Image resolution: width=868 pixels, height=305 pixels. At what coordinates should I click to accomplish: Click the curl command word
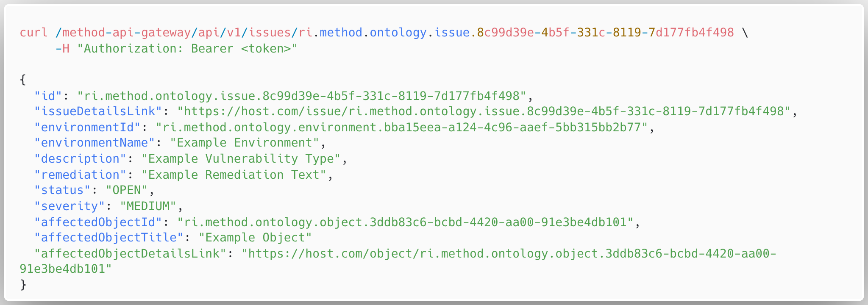[33, 33]
